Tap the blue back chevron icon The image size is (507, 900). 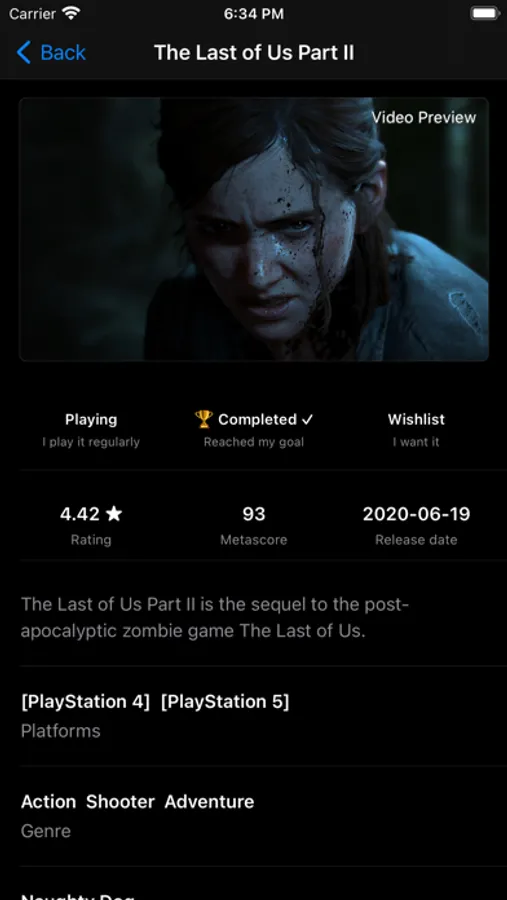point(24,52)
